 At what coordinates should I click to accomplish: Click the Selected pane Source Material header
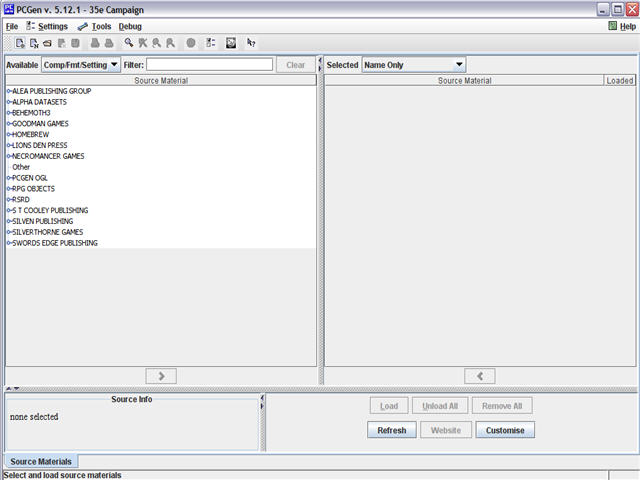[464, 80]
